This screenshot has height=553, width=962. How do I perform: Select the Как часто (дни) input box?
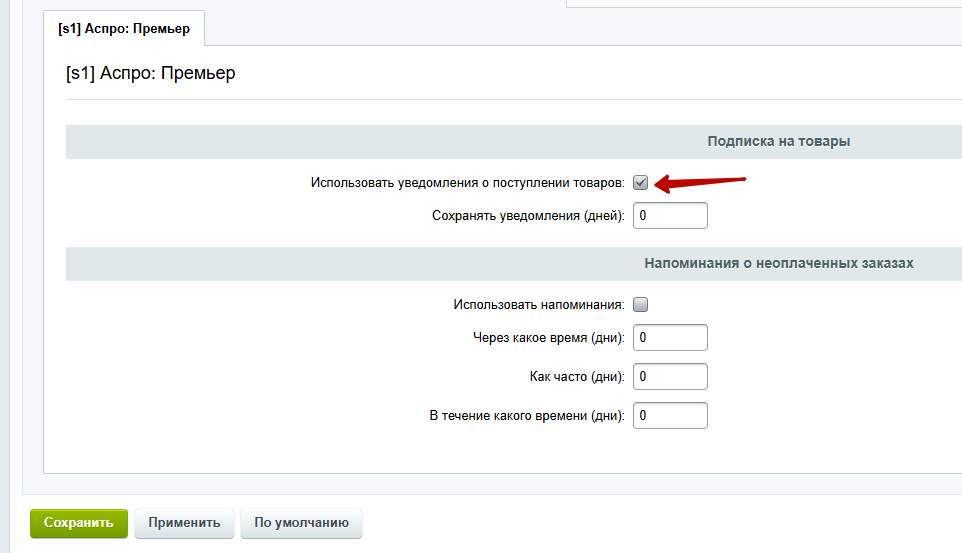[670, 376]
